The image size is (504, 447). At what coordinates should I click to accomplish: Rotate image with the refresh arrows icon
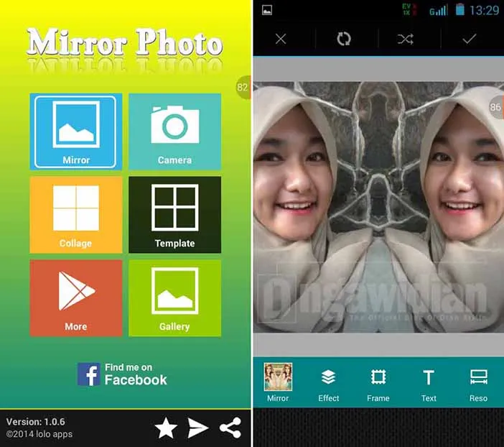coord(344,39)
